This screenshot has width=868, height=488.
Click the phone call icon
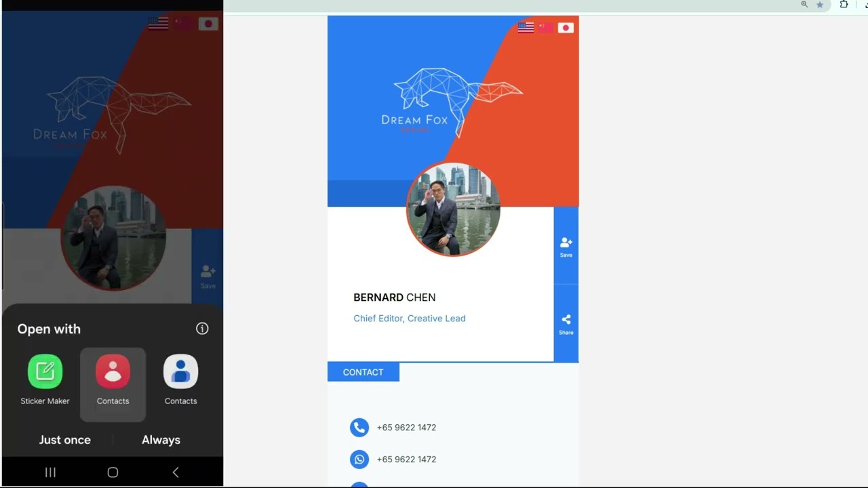(359, 428)
